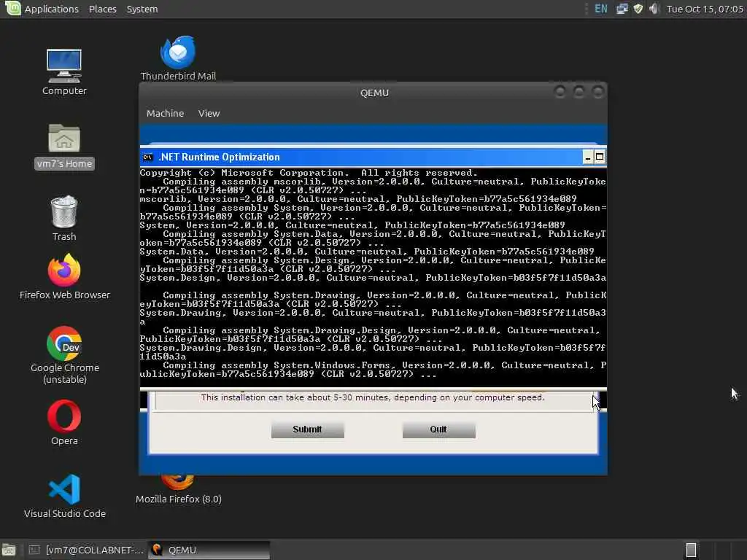Open the Applications menu
The height and width of the screenshot is (560, 747).
(52, 9)
